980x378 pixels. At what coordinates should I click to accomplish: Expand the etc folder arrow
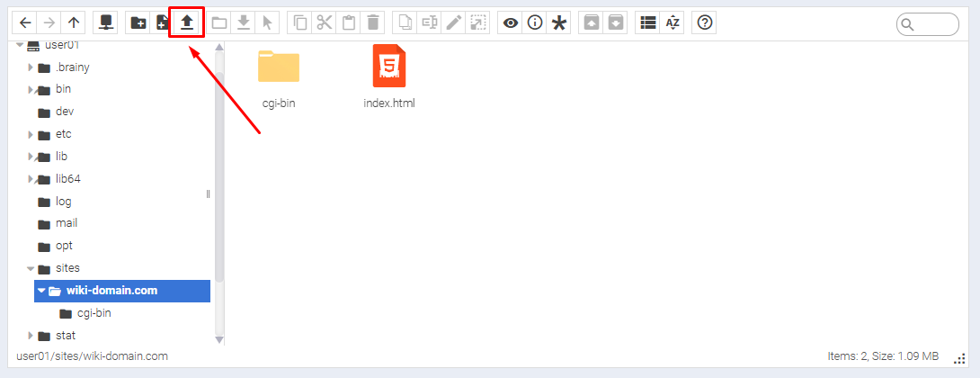click(x=30, y=135)
